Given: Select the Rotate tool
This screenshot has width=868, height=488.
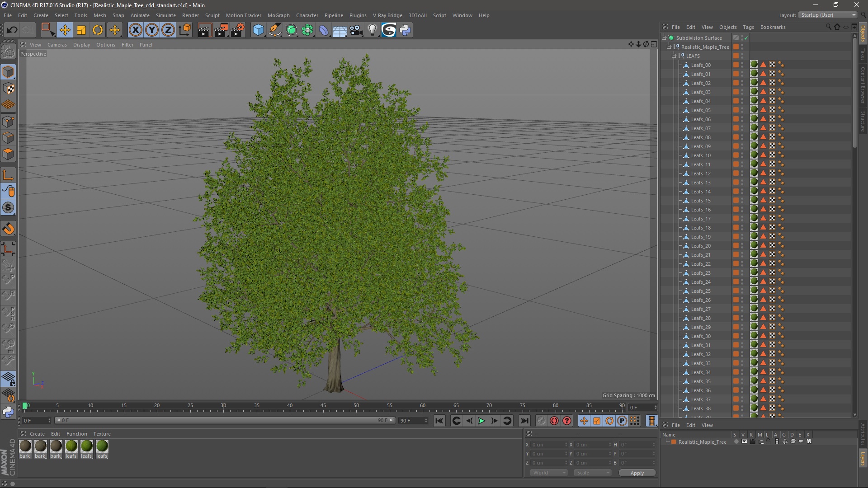Looking at the screenshot, I should click(98, 30).
